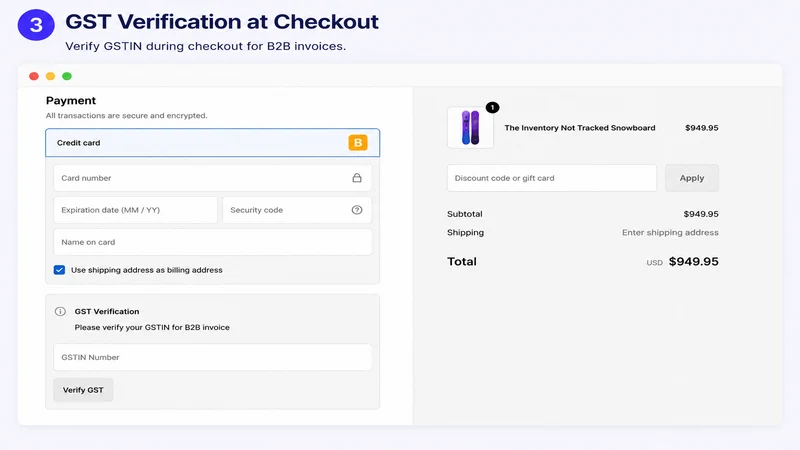This screenshot has height=450, width=800.
Task: Uncheck Use shipping address as billing address
Action: point(59,270)
